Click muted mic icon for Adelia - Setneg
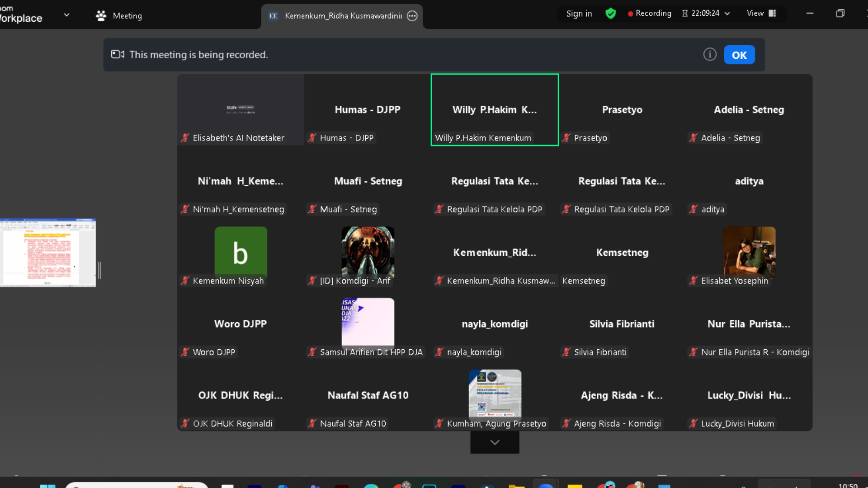 pos(693,138)
